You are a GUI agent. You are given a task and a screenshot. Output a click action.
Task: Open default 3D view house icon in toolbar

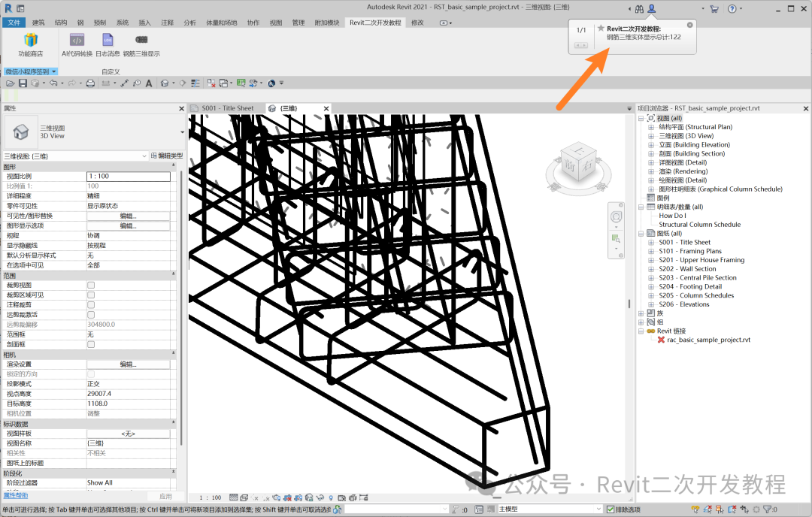point(165,83)
